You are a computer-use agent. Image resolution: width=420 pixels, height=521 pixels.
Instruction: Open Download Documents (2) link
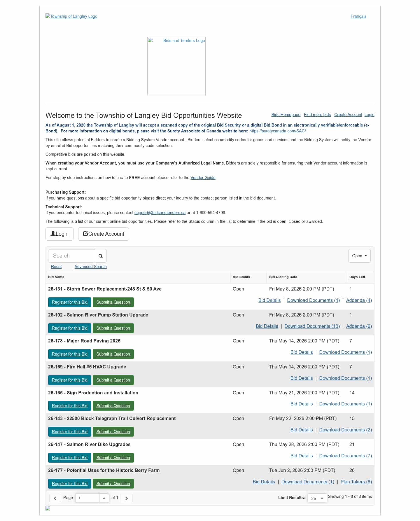click(x=346, y=430)
